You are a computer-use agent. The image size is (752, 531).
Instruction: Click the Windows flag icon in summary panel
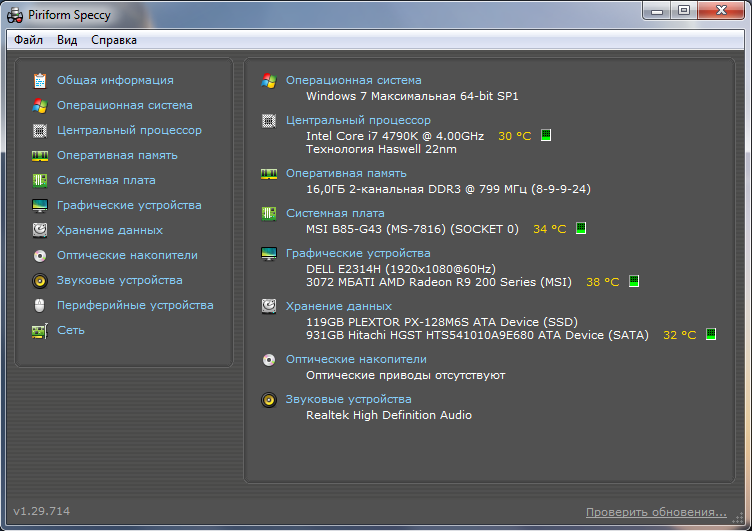click(x=269, y=81)
